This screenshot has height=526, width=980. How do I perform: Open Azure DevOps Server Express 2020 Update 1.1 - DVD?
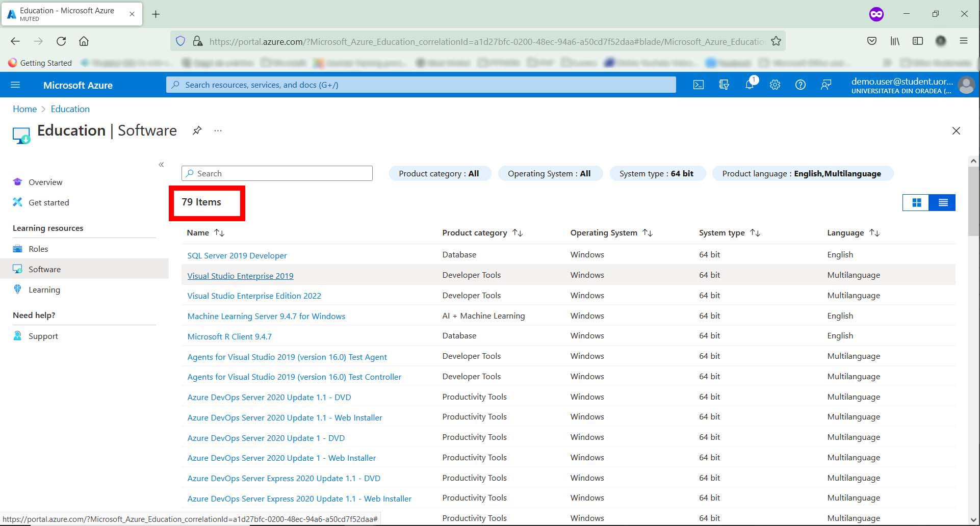coord(284,478)
